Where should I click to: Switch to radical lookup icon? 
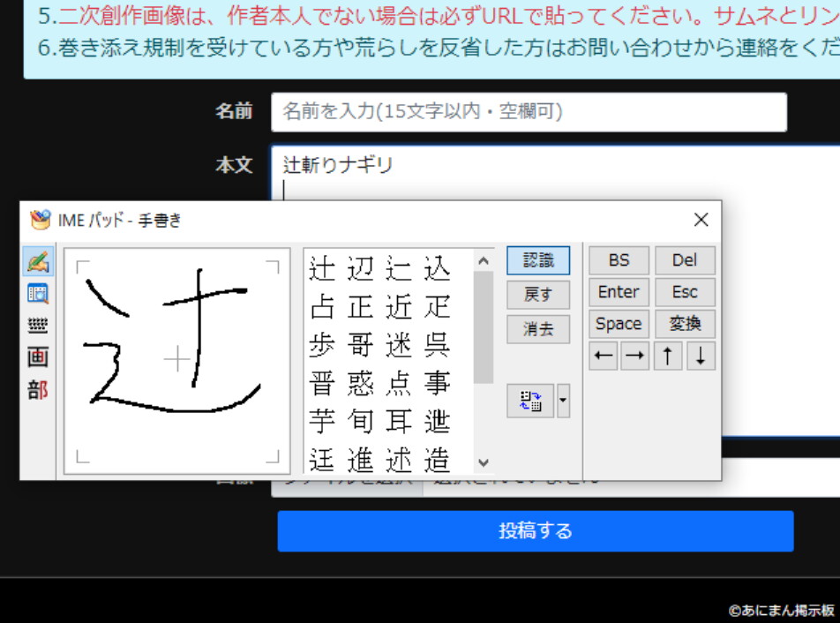point(38,389)
